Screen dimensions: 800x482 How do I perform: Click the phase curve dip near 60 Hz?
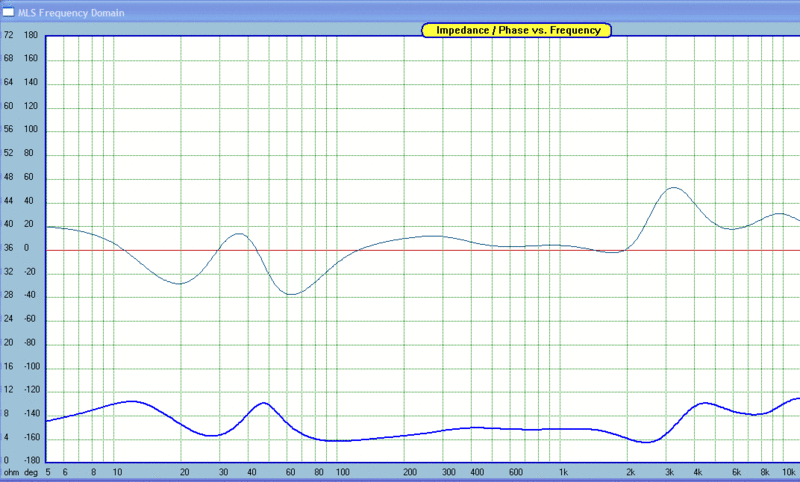tap(291, 294)
